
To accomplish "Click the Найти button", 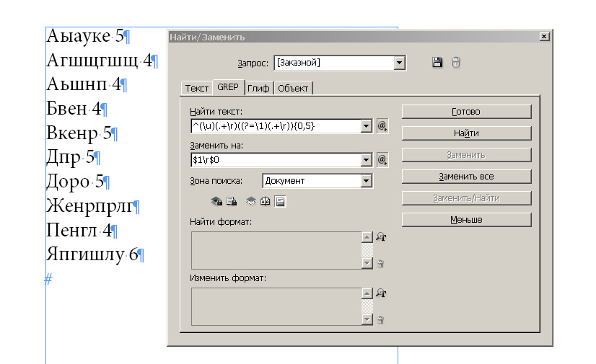I will 466,133.
